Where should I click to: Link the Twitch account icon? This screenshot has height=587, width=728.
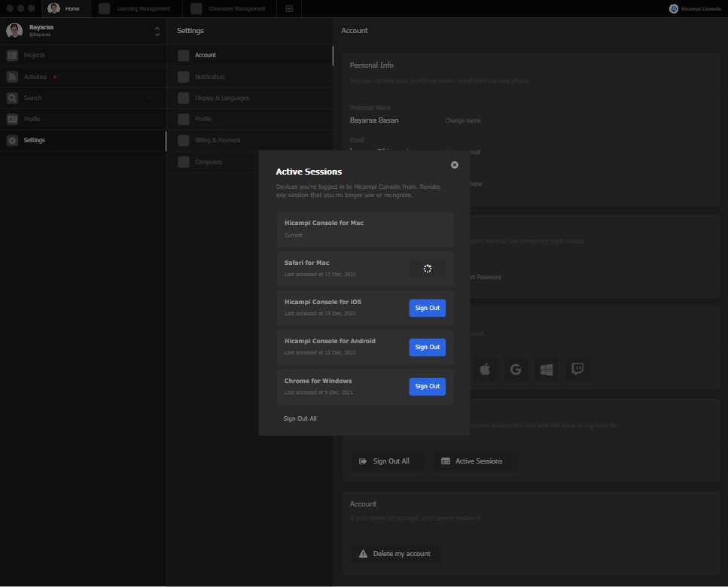[x=577, y=369]
